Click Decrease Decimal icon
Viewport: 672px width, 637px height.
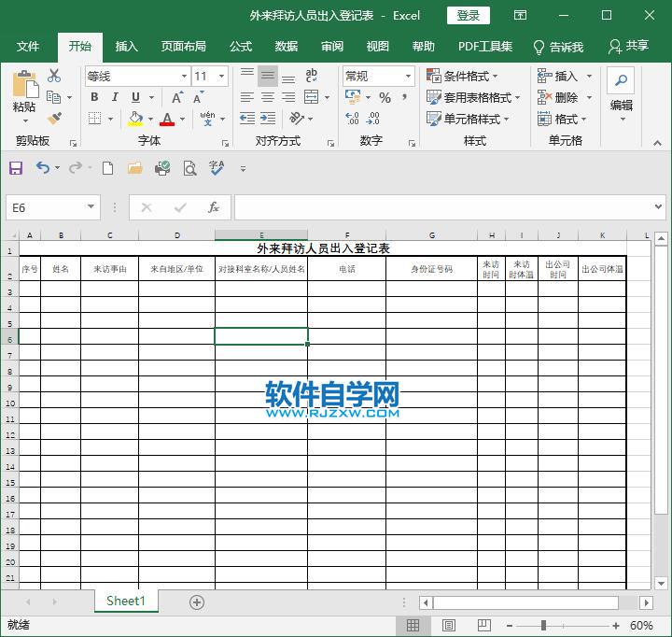[372, 118]
